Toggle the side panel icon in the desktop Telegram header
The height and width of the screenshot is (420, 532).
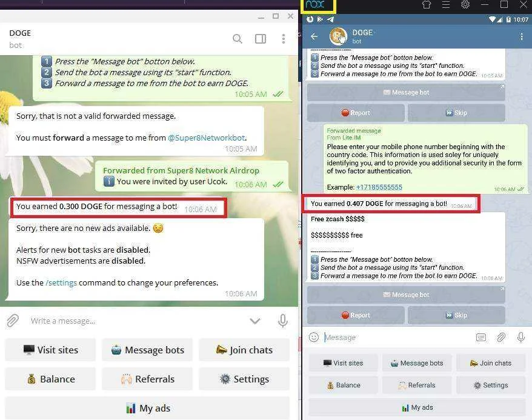[260, 39]
